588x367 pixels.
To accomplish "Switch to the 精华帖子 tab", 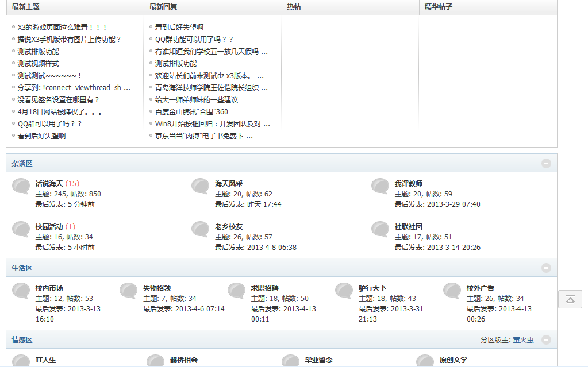I will tap(439, 7).
